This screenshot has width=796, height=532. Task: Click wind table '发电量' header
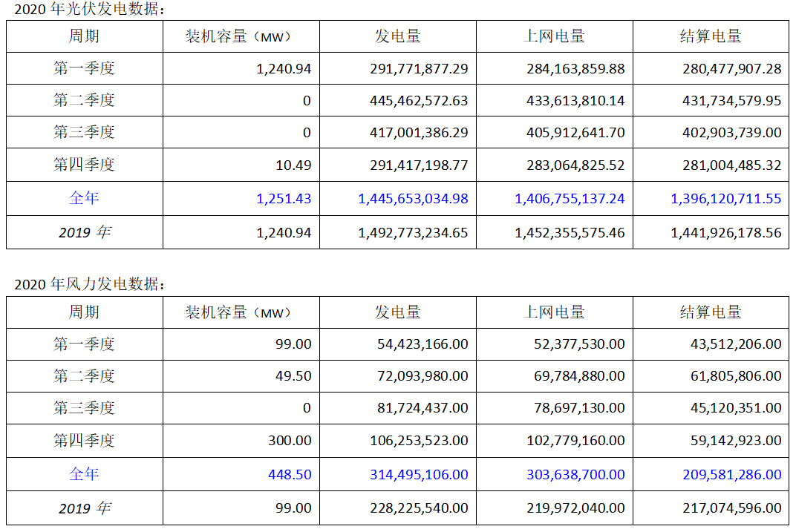[x=397, y=312]
